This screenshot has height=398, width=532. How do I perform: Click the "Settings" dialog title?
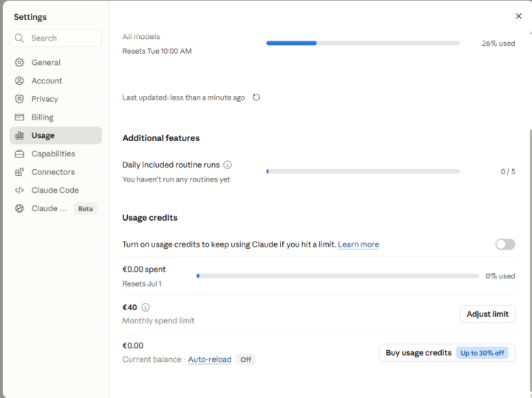[x=30, y=17]
